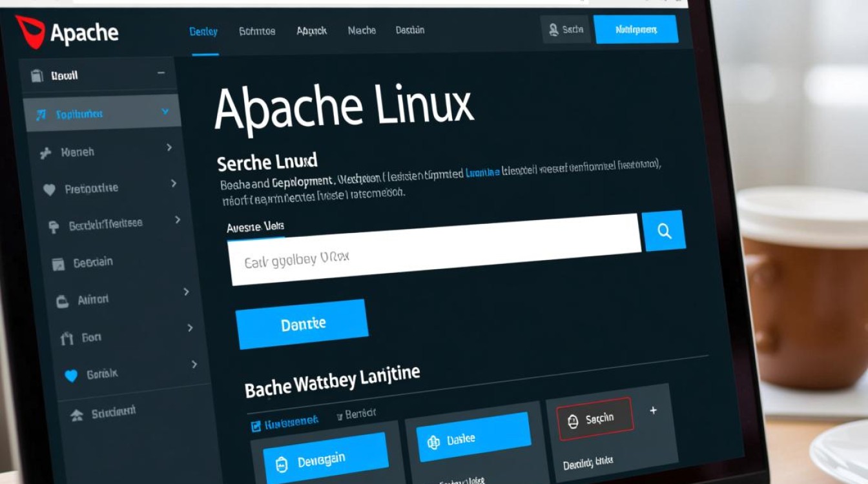Click the red Apache logo
The width and height of the screenshot is (868, 484).
(31, 32)
